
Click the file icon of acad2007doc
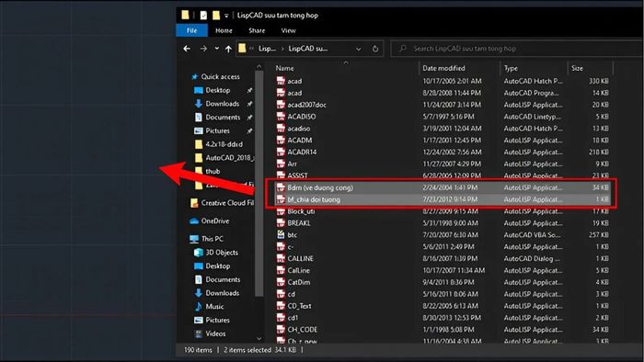(281, 105)
